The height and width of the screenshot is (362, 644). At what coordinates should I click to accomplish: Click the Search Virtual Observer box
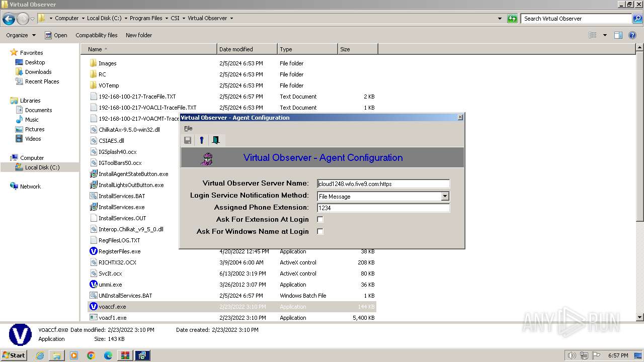(x=576, y=19)
